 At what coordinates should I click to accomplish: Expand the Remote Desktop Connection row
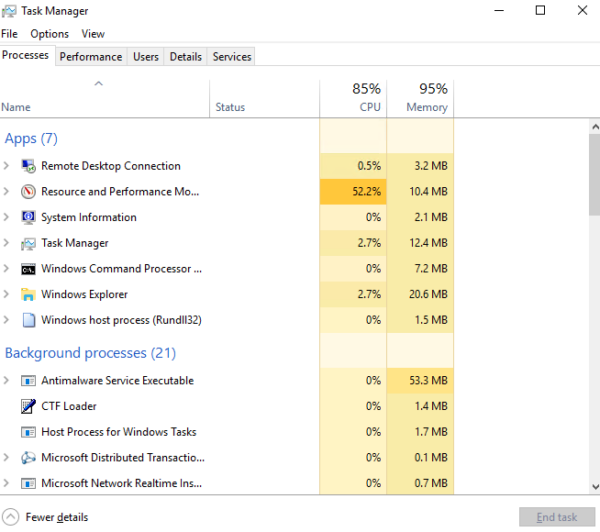pyautogui.click(x=8, y=166)
